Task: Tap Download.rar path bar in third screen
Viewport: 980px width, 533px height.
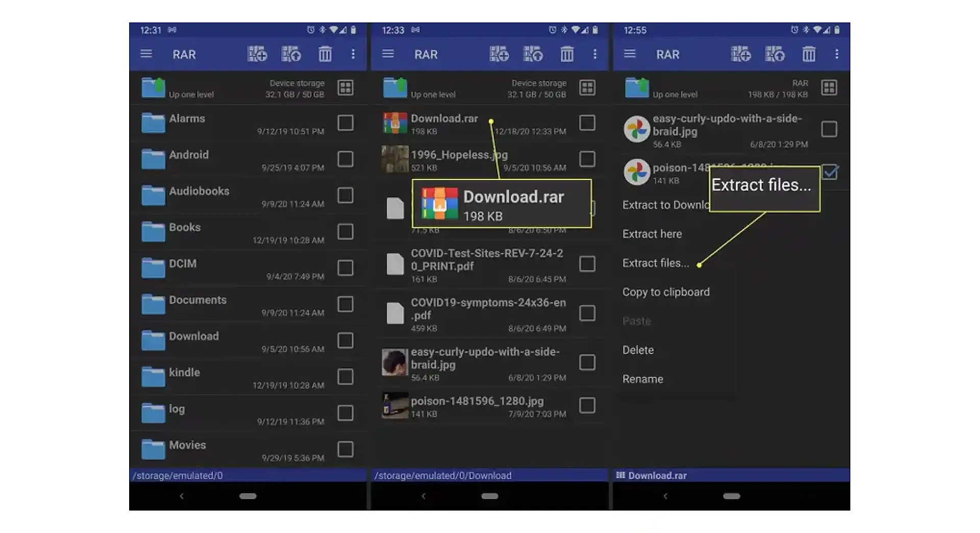Action: point(731,475)
